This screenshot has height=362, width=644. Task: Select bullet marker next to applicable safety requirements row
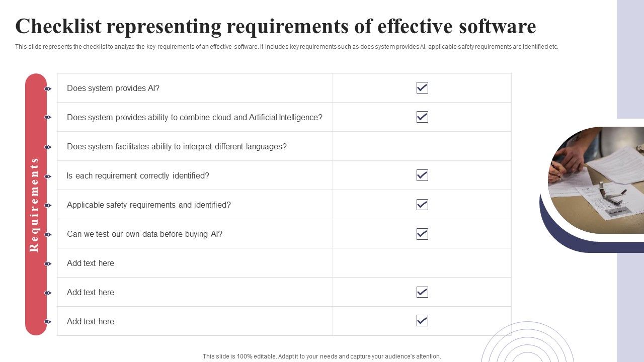[x=47, y=205]
